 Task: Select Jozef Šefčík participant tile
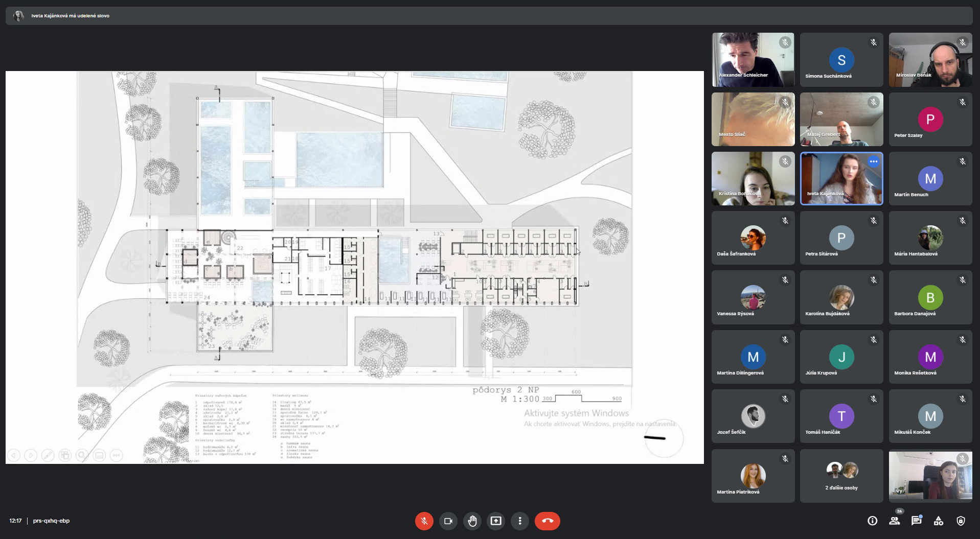[753, 416]
